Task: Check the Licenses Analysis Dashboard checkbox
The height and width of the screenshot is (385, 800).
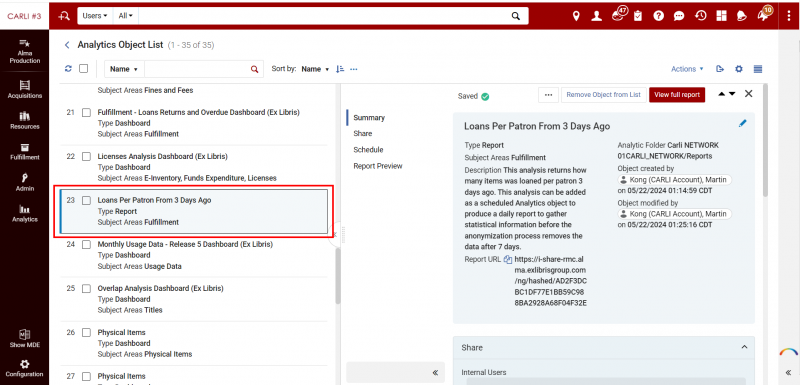Action: 86,157
